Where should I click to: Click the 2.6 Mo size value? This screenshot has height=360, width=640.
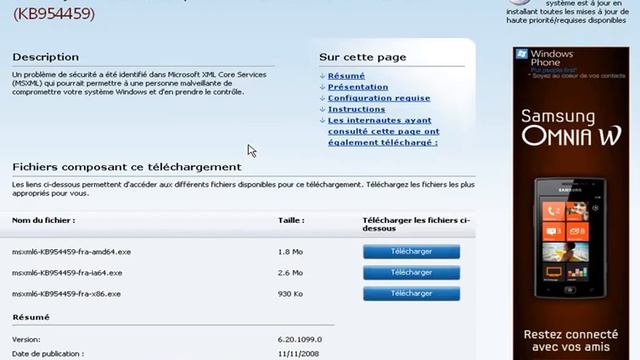[x=290, y=273]
